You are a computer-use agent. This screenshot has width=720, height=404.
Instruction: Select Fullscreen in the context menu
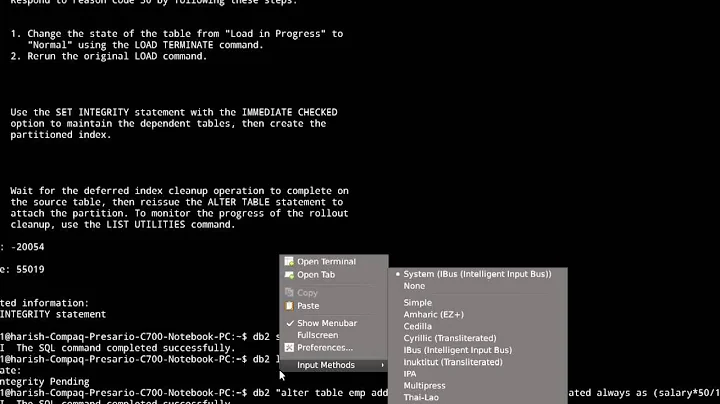click(x=334, y=335)
